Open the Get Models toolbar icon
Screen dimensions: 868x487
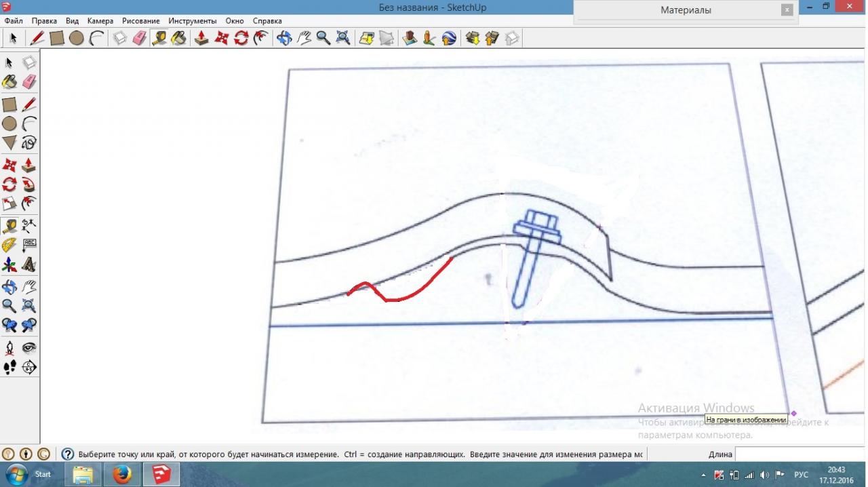pyautogui.click(x=473, y=39)
